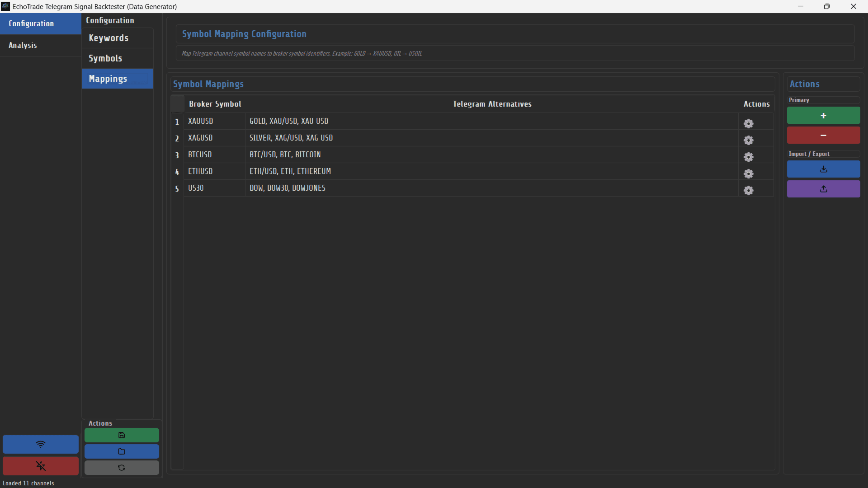This screenshot has width=868, height=488.
Task: Save configuration with green floppy disk button
Action: coord(122,435)
